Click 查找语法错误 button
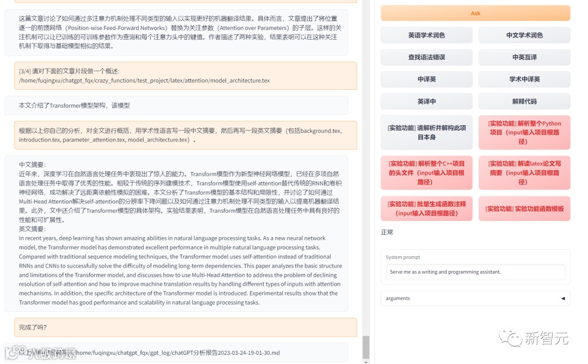 426,57
